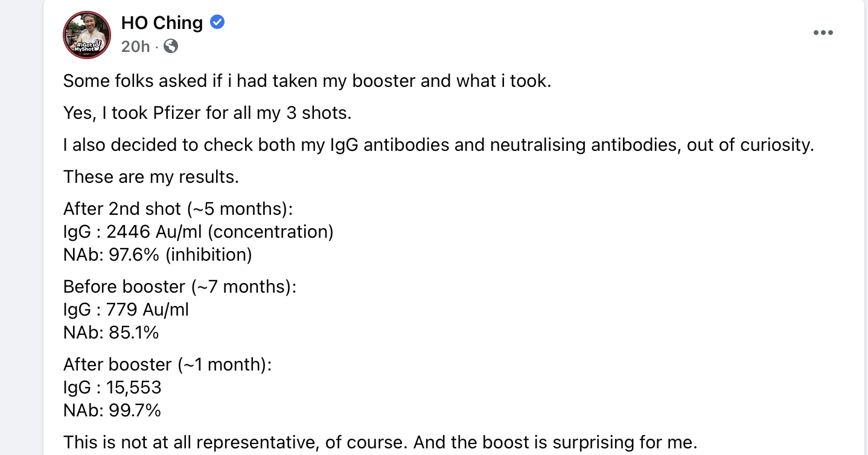Click the NAb 97.6% inhibition line
Image resolution: width=868 pixels, height=455 pixels.
pos(157,255)
